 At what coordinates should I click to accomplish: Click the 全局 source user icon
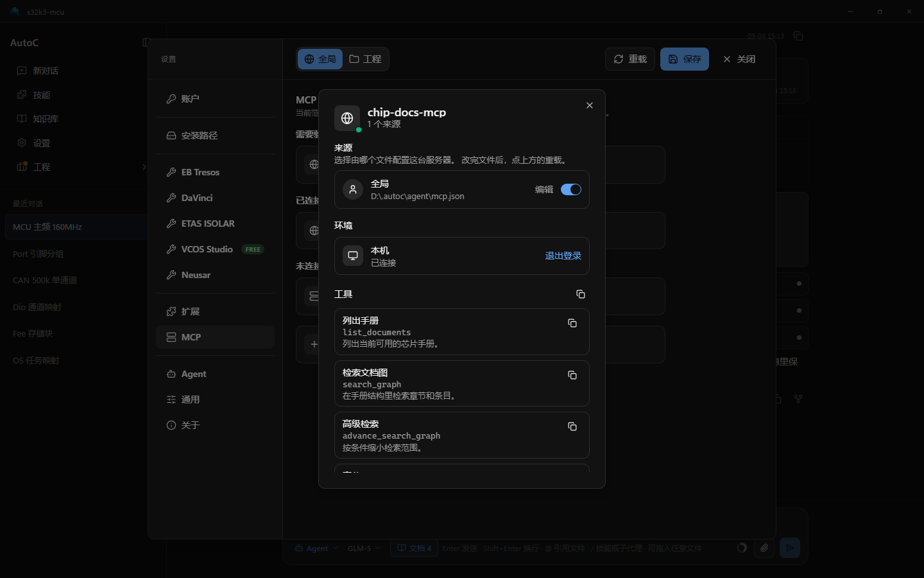(x=353, y=189)
